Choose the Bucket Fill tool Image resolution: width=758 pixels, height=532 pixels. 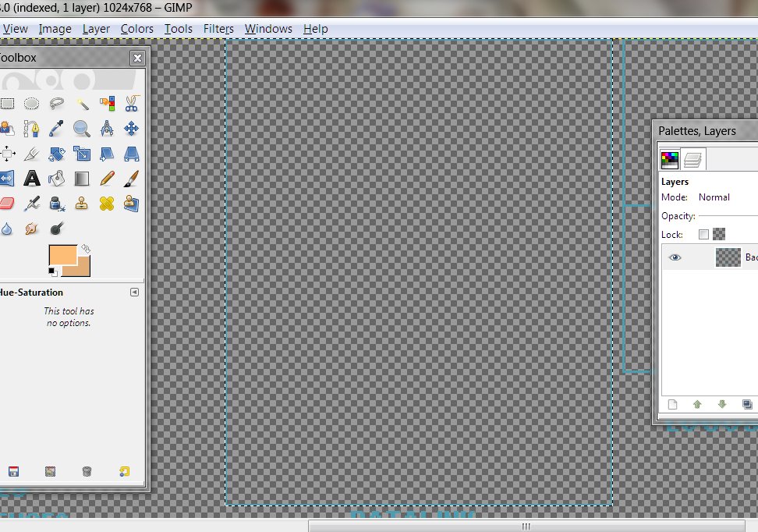click(x=56, y=179)
